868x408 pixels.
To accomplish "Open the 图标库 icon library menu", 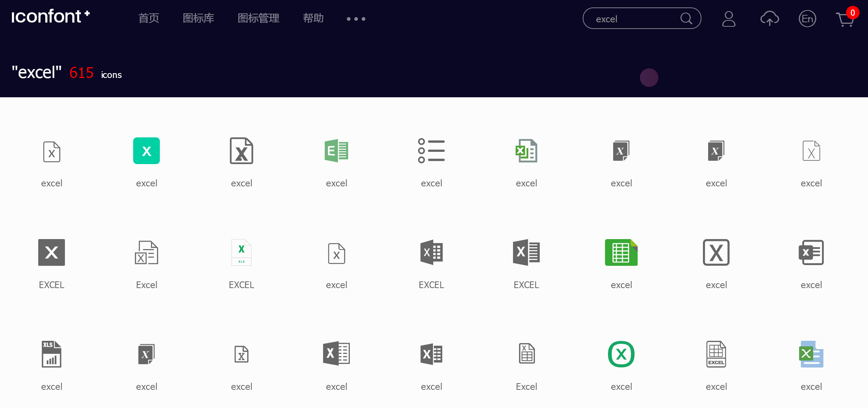I will point(198,18).
